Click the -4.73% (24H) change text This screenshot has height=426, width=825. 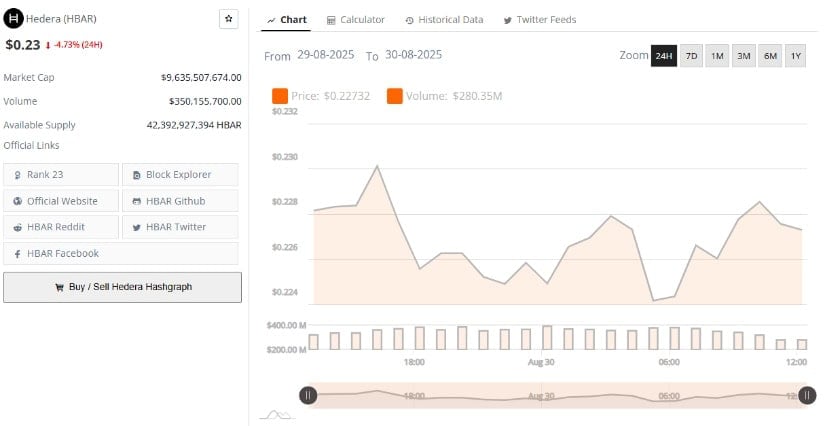coord(77,45)
